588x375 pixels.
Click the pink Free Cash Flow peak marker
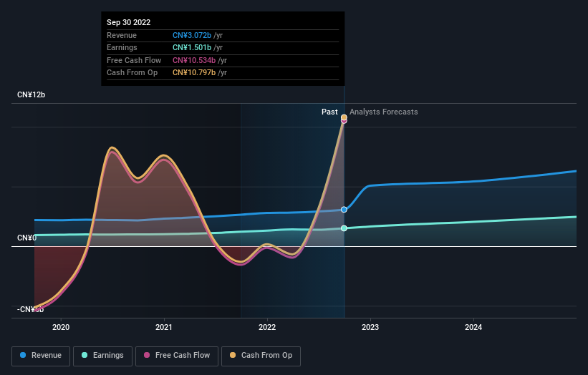(x=344, y=121)
